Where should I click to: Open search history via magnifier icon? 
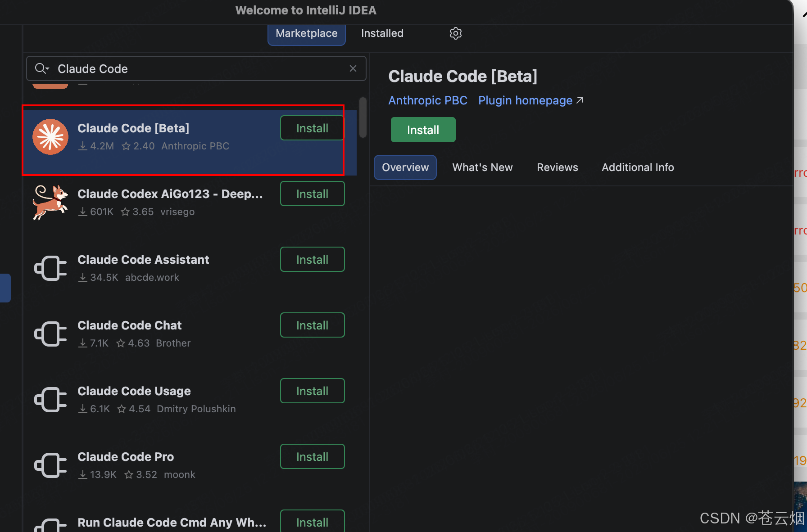[x=42, y=68]
